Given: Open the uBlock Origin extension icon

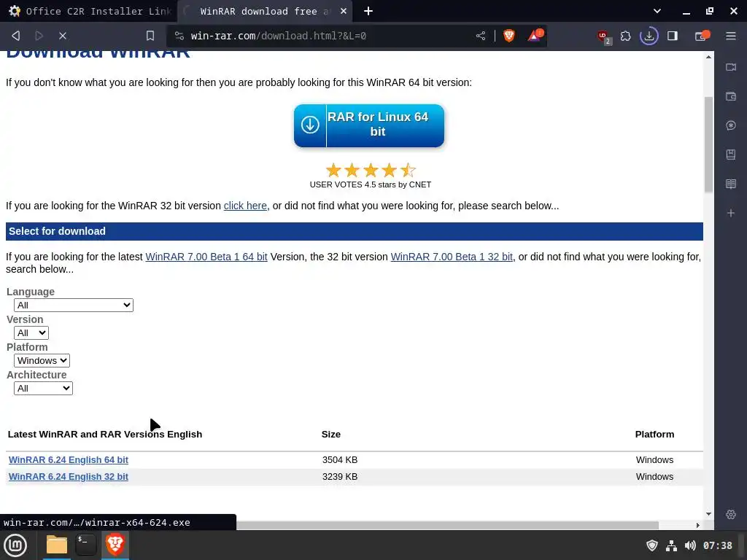Looking at the screenshot, I should point(604,36).
